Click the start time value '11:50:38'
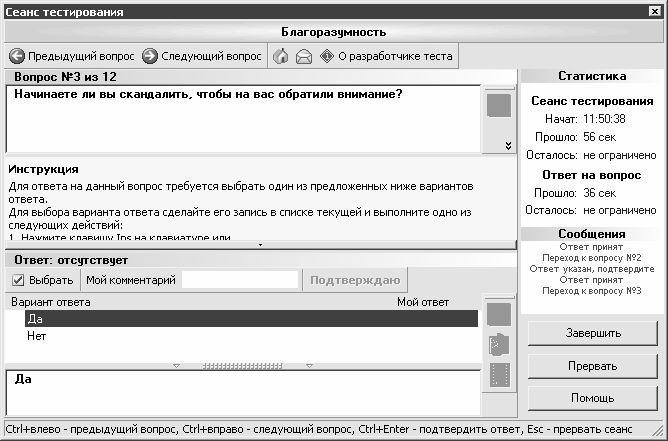The width and height of the screenshot is (668, 441). pyautogui.click(x=604, y=119)
